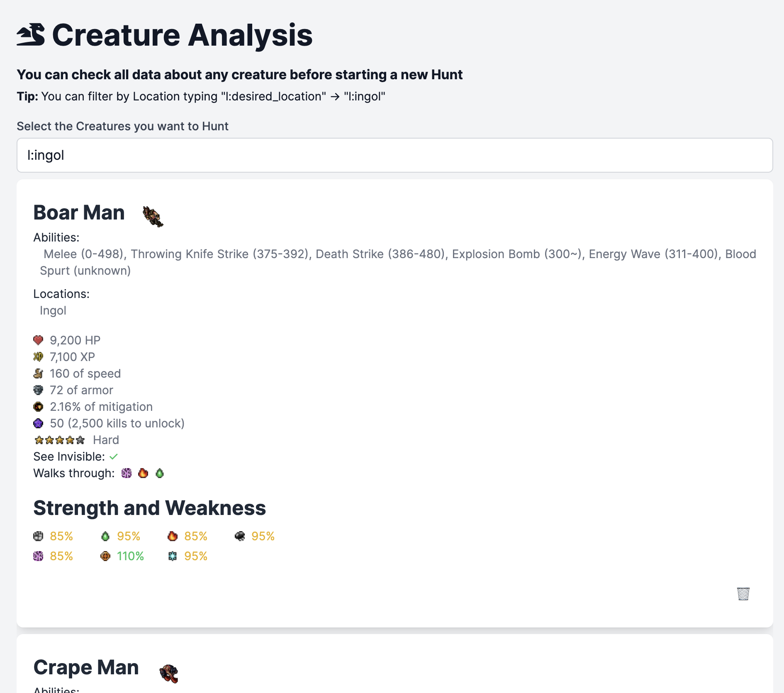784x693 pixels.
Task: Click the Ingol location text
Action: click(x=53, y=310)
